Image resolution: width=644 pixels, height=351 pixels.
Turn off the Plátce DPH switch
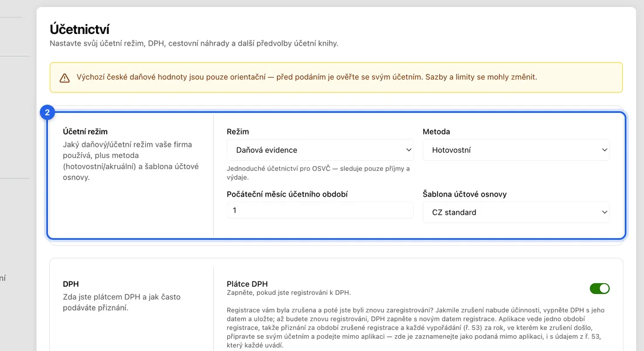600,288
